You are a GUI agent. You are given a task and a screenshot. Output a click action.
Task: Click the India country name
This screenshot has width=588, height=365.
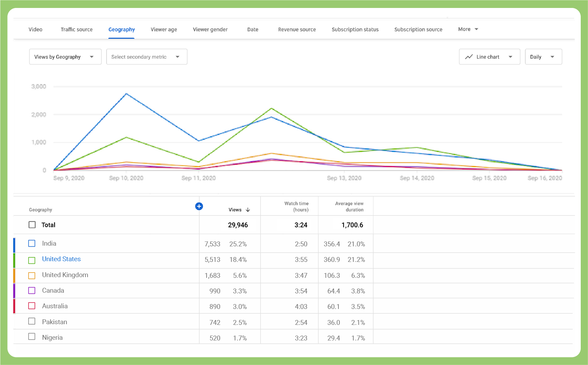(49, 244)
